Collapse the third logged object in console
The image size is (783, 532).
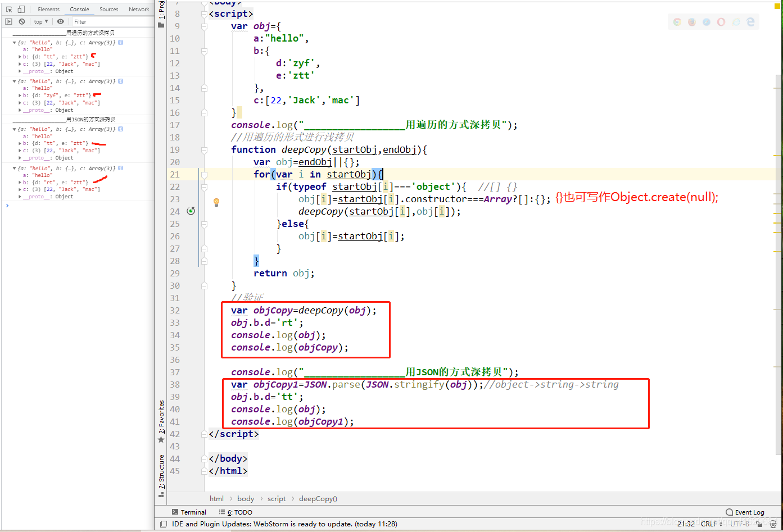pyautogui.click(x=15, y=129)
